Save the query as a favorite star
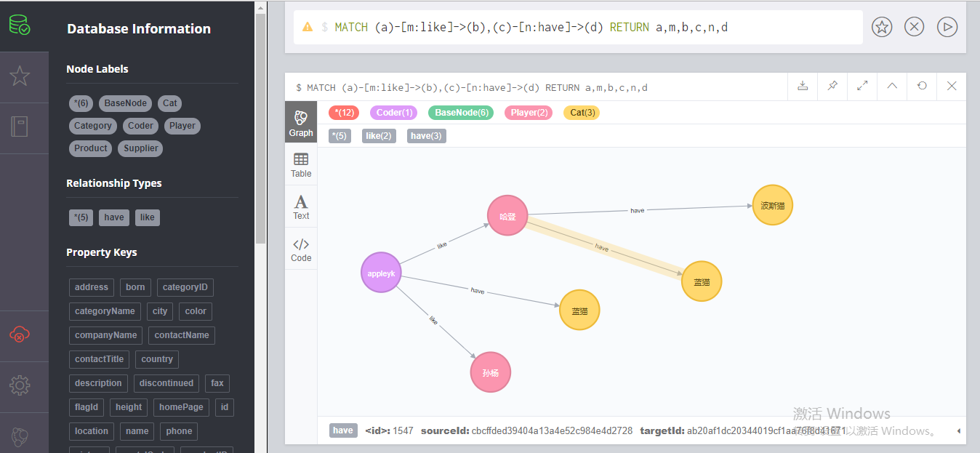Viewport: 980px width, 453px height. point(881,26)
